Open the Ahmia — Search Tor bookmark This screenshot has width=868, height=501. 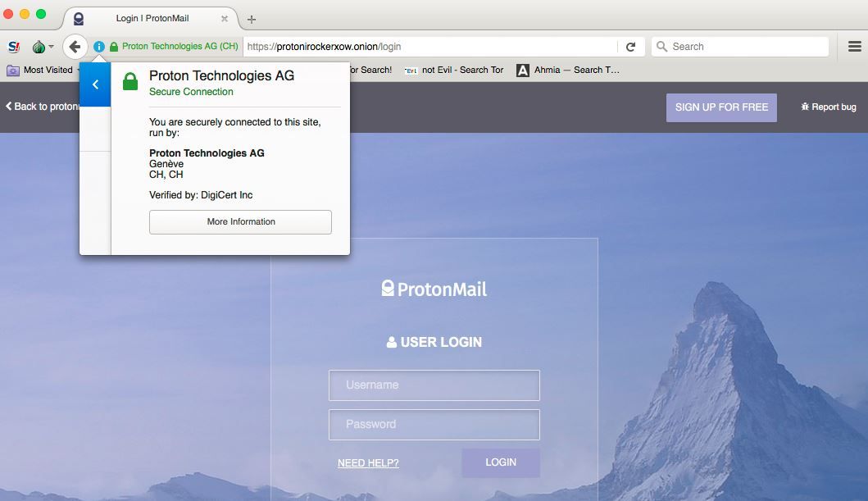(568, 71)
